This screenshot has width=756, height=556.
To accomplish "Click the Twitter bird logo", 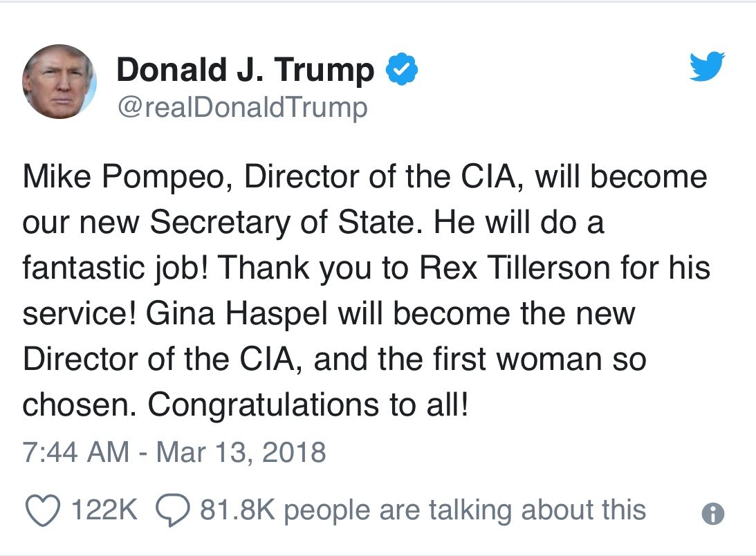I will click(706, 67).
